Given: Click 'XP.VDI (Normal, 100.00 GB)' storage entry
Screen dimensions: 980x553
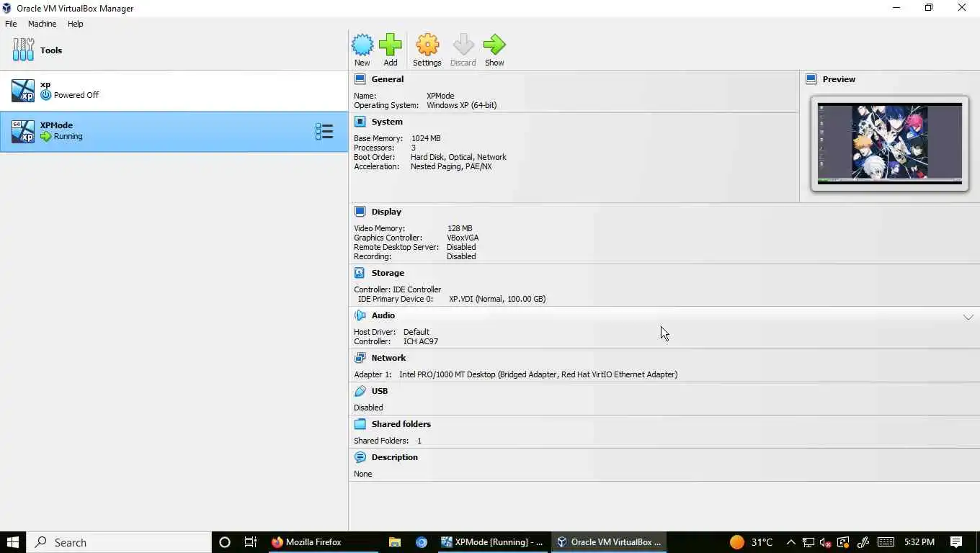Looking at the screenshot, I should (497, 299).
